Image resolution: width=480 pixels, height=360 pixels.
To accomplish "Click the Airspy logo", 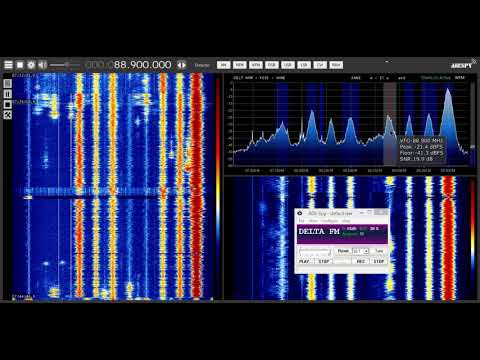I will click(x=463, y=64).
